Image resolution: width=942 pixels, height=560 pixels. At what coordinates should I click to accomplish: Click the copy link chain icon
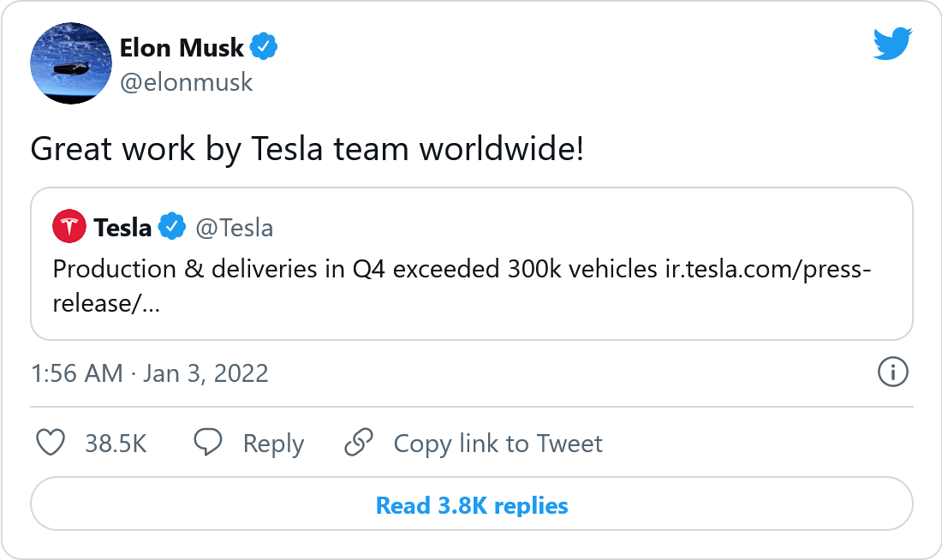[x=358, y=443]
